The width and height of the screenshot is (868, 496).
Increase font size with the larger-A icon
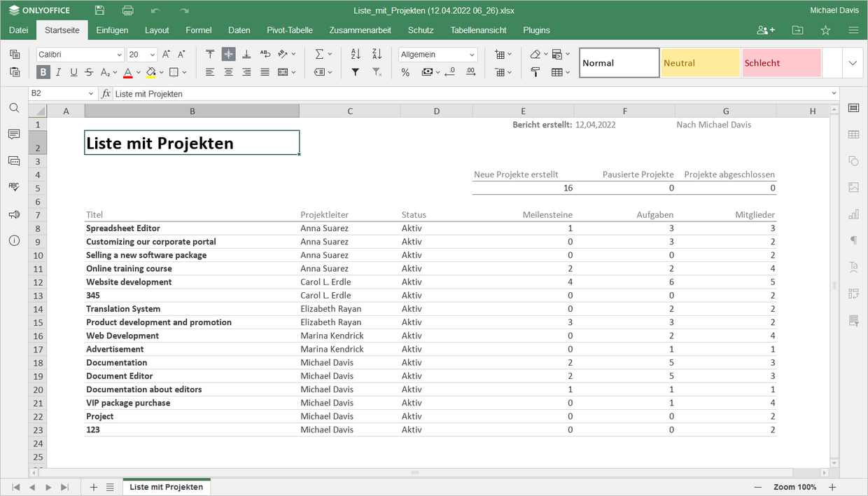[166, 54]
